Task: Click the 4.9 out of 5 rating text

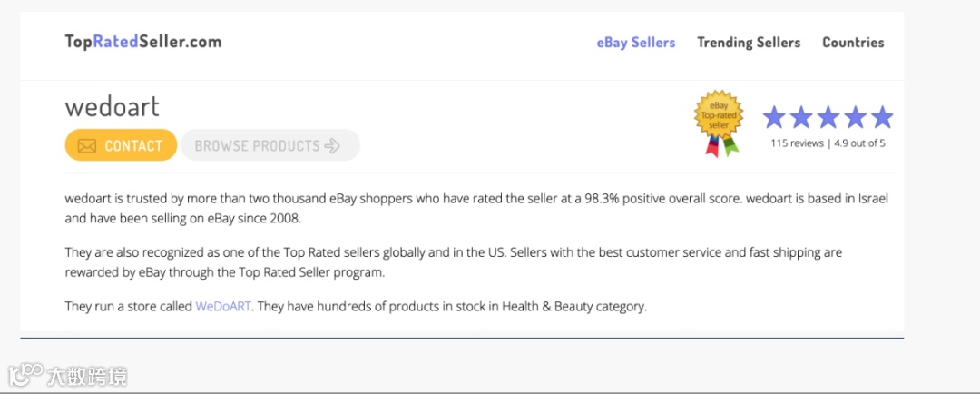Action: pyautogui.click(x=858, y=143)
